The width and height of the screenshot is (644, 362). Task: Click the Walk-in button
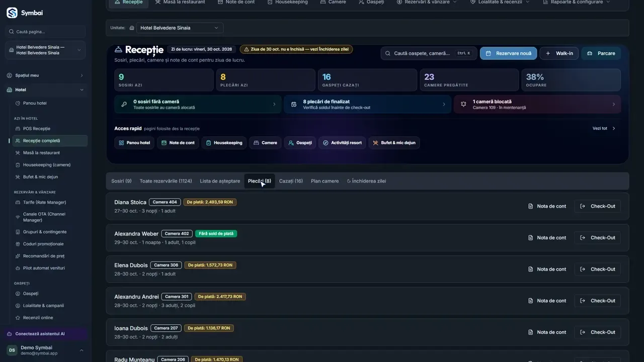[x=559, y=53]
